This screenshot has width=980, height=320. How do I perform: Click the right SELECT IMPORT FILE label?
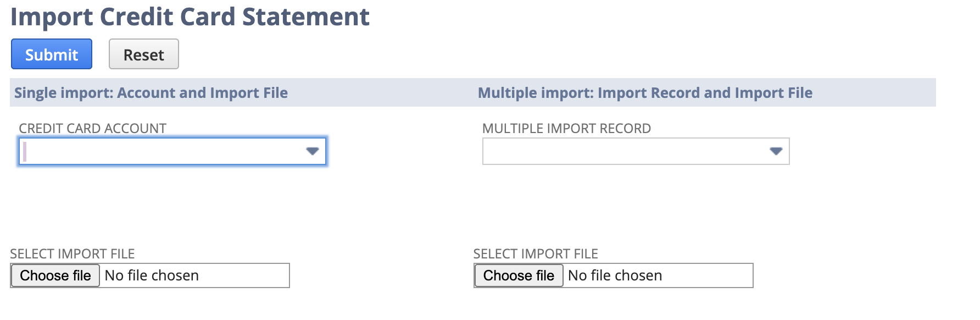pos(536,253)
